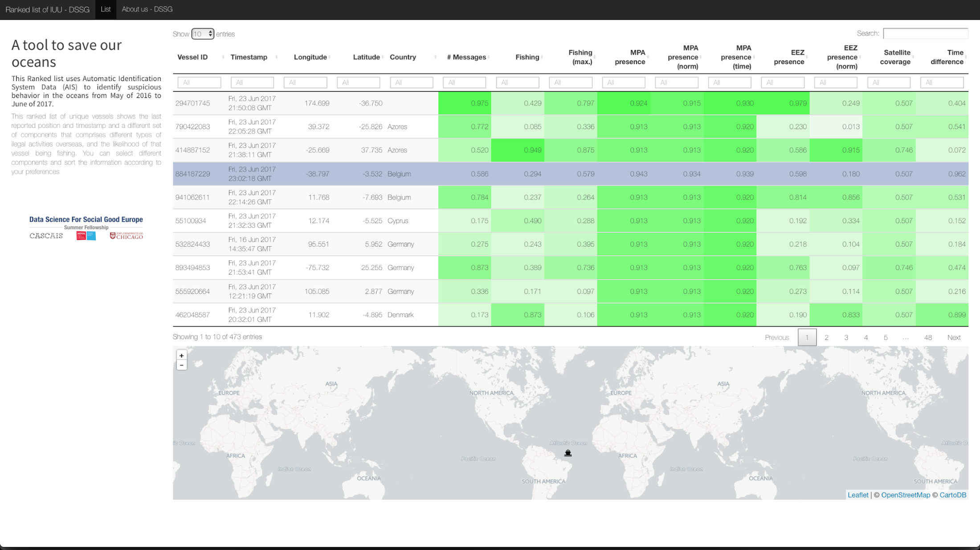Select vessel row 294701745
980x550 pixels.
tap(571, 103)
